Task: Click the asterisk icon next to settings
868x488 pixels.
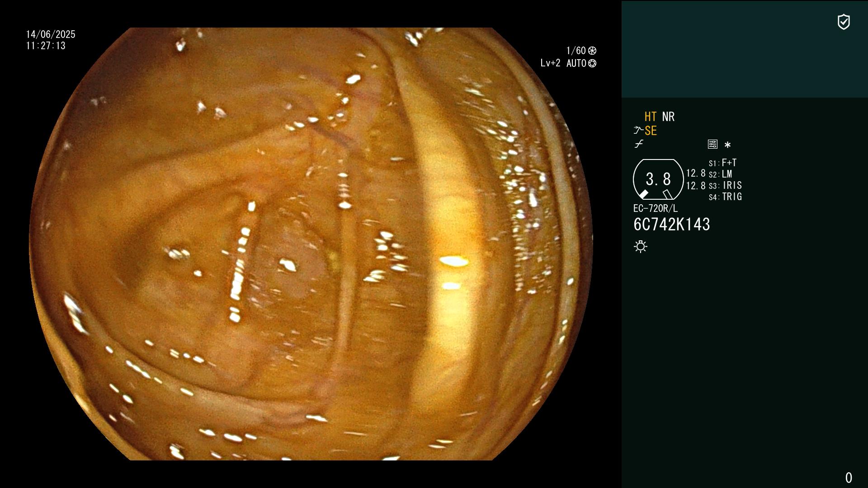Action: (727, 145)
